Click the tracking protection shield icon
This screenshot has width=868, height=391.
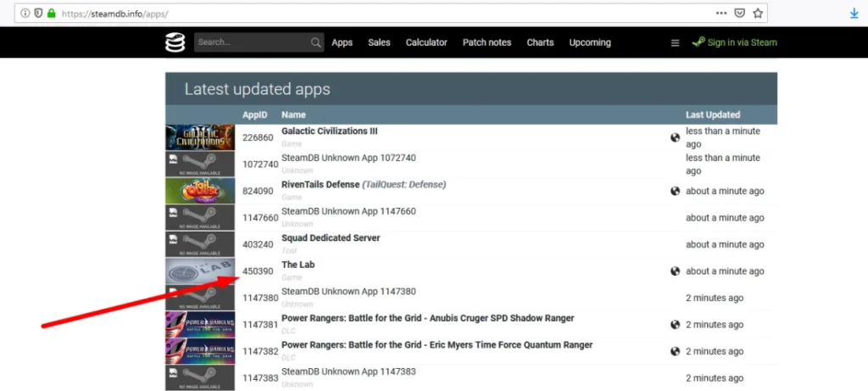[x=38, y=13]
